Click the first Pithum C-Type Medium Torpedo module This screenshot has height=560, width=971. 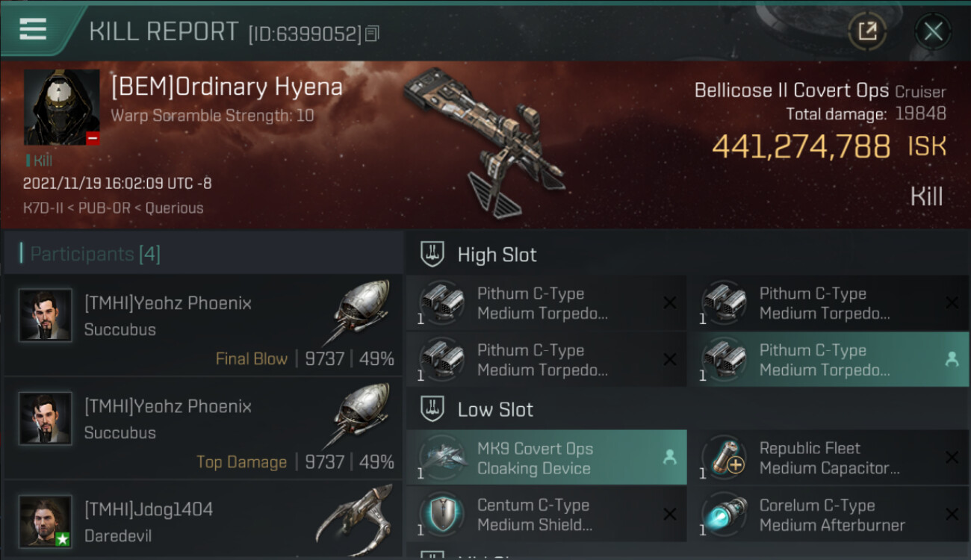tap(547, 303)
